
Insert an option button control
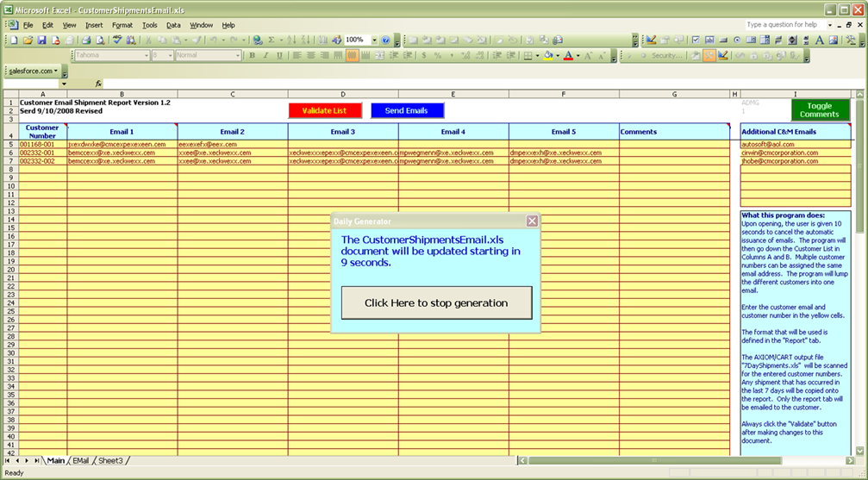pos(737,40)
